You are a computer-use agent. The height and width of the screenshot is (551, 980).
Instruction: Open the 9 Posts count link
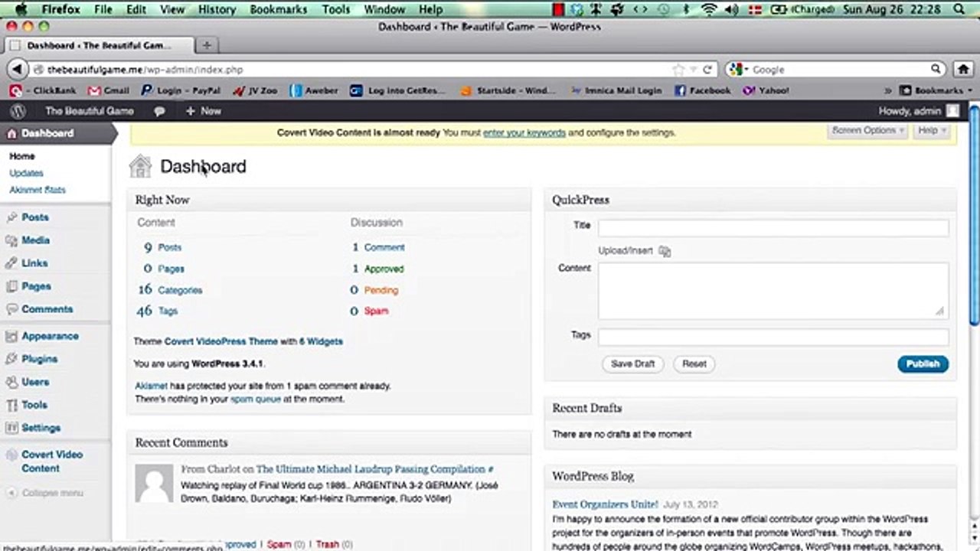tap(162, 247)
